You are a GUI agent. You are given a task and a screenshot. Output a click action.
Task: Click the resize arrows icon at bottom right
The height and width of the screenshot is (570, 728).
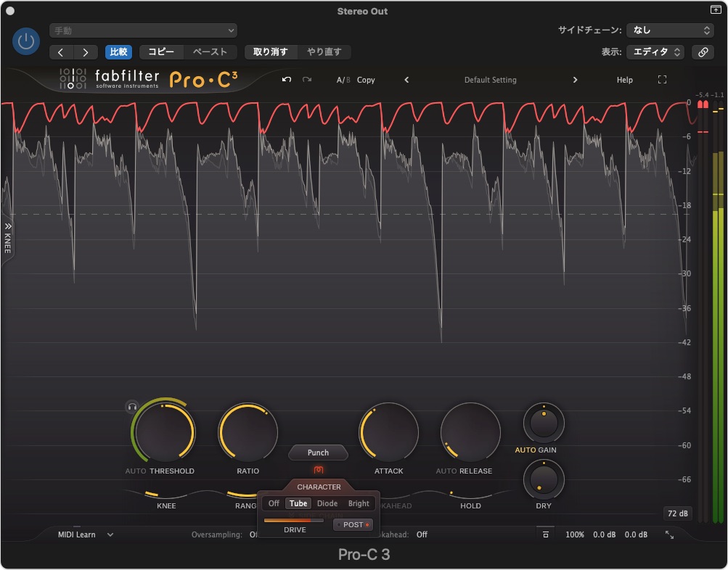[669, 534]
